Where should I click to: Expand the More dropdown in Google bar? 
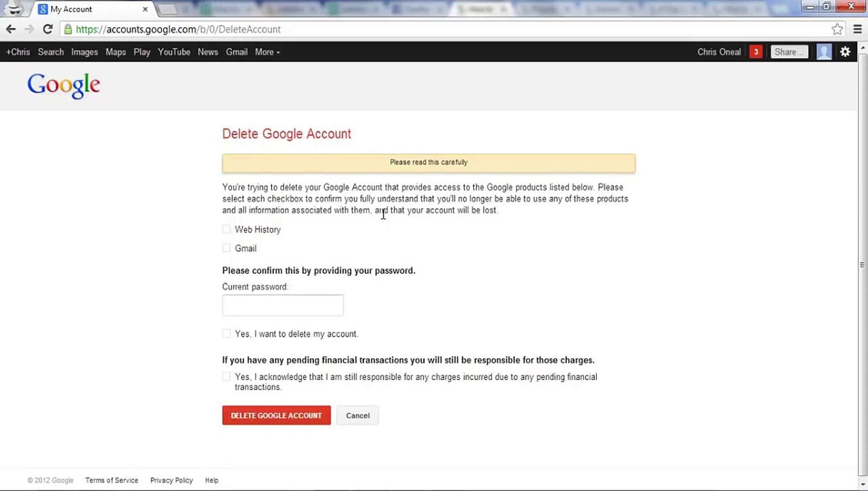click(267, 52)
